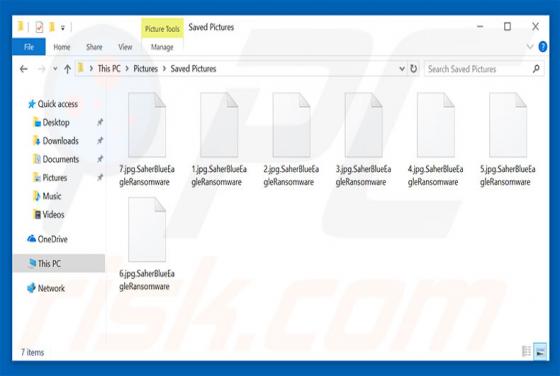Open Music in the navigation pane

[x=47, y=196]
